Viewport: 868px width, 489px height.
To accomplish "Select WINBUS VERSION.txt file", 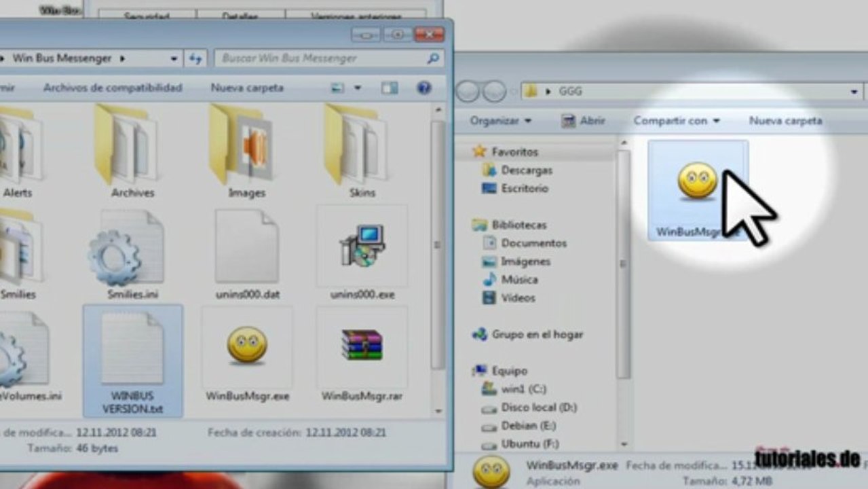I will coord(132,360).
